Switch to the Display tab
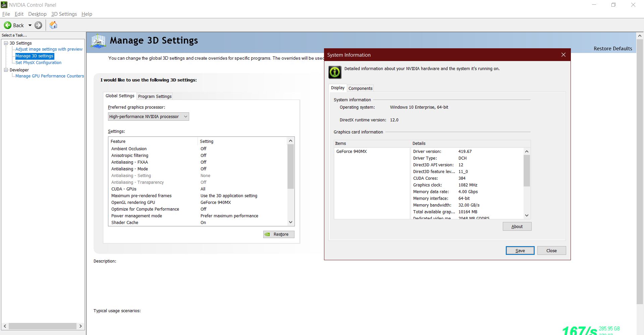 click(x=338, y=88)
